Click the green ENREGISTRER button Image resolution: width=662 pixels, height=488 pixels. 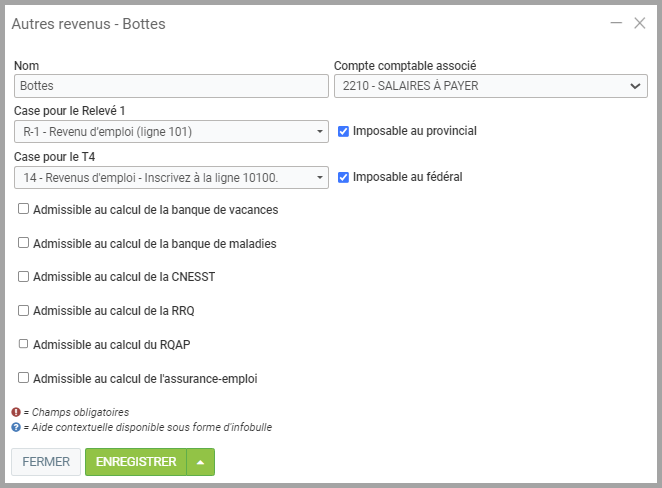pos(136,462)
